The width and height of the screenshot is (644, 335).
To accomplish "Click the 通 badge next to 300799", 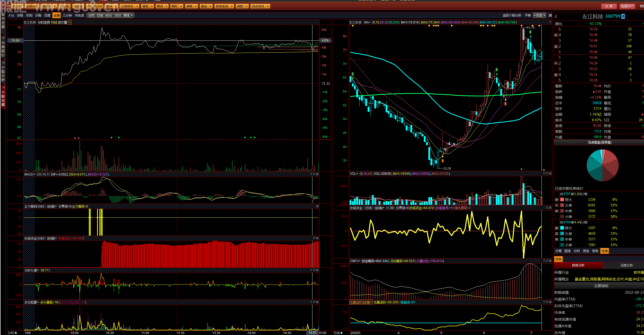I will [x=623, y=16].
